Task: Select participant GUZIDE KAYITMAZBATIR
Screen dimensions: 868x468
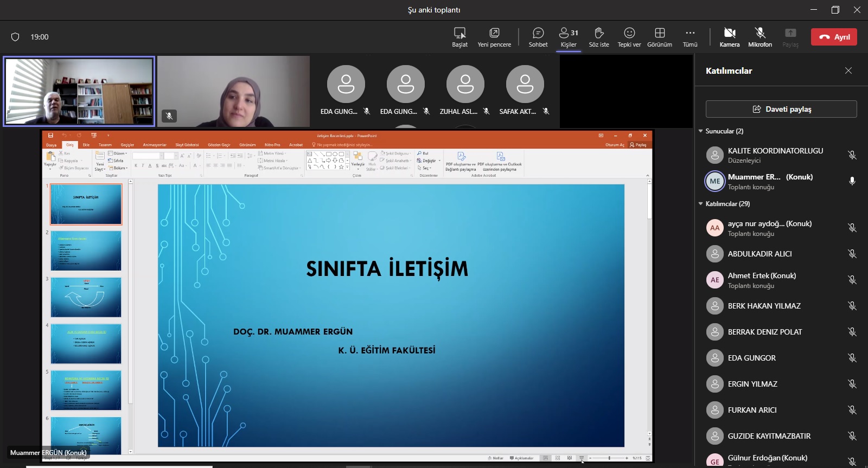Action: pyautogui.click(x=781, y=436)
